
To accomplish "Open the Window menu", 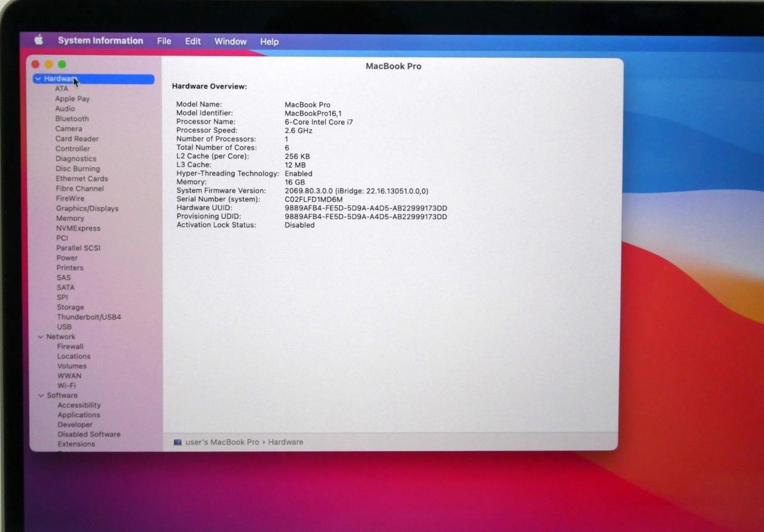I will click(230, 41).
